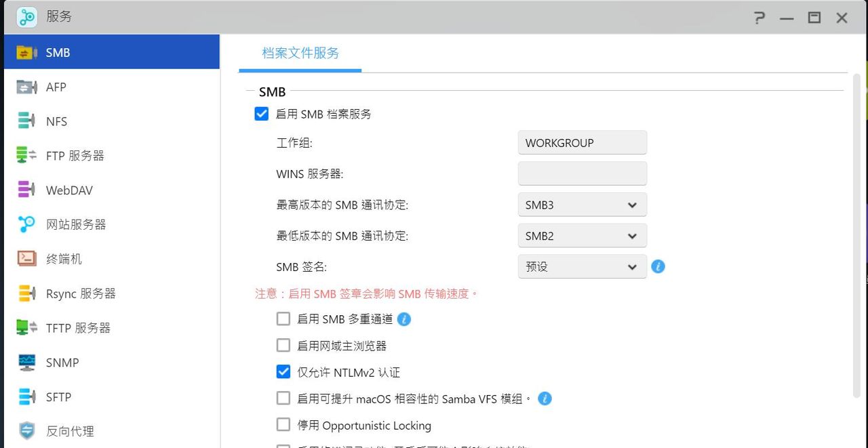Viewport: 868px width, 448px height.
Task: Click the 工作组 WORKGROUP input field
Action: 582,142
